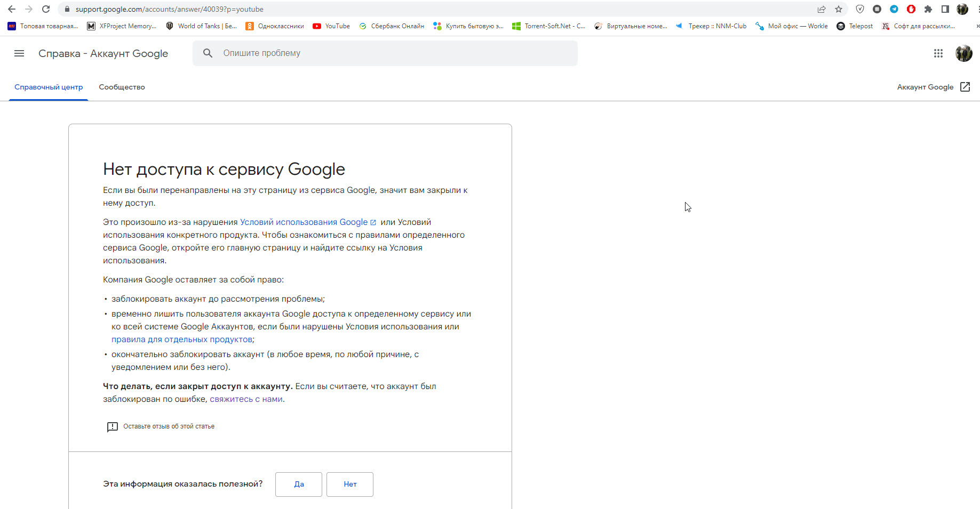Open the Купить бытовую bookmark
Viewport: 980px width, 509px height.
[x=468, y=26]
